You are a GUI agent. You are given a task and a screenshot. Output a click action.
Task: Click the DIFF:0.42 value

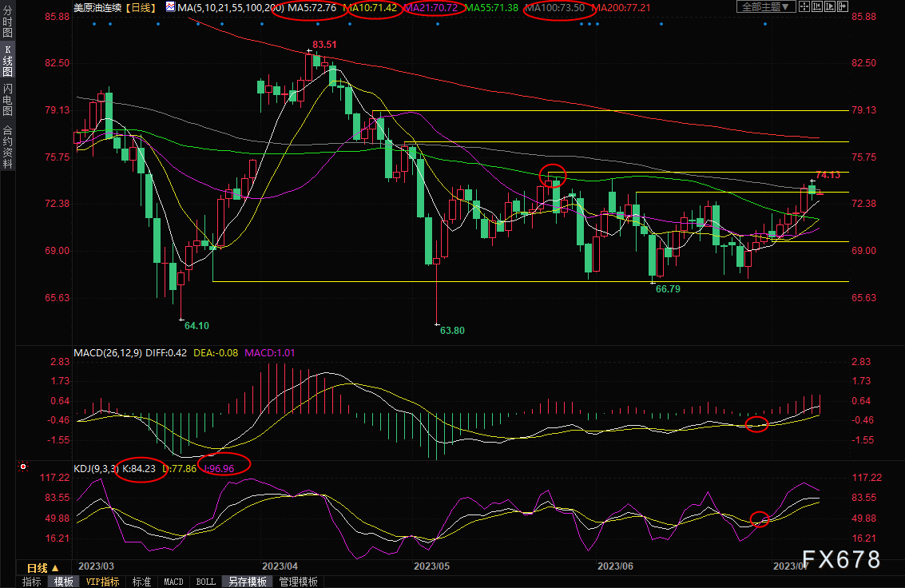pos(166,352)
